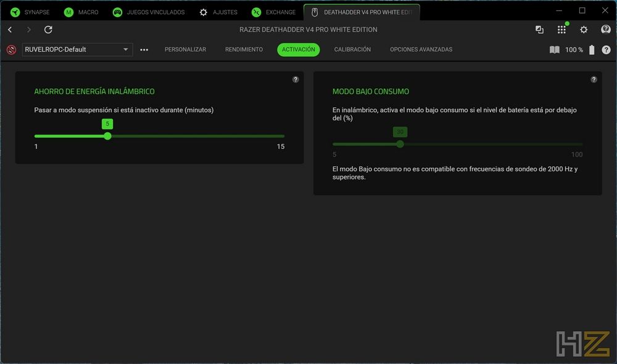Click the battery level icon
Image resolution: width=617 pixels, height=364 pixels.
point(592,49)
